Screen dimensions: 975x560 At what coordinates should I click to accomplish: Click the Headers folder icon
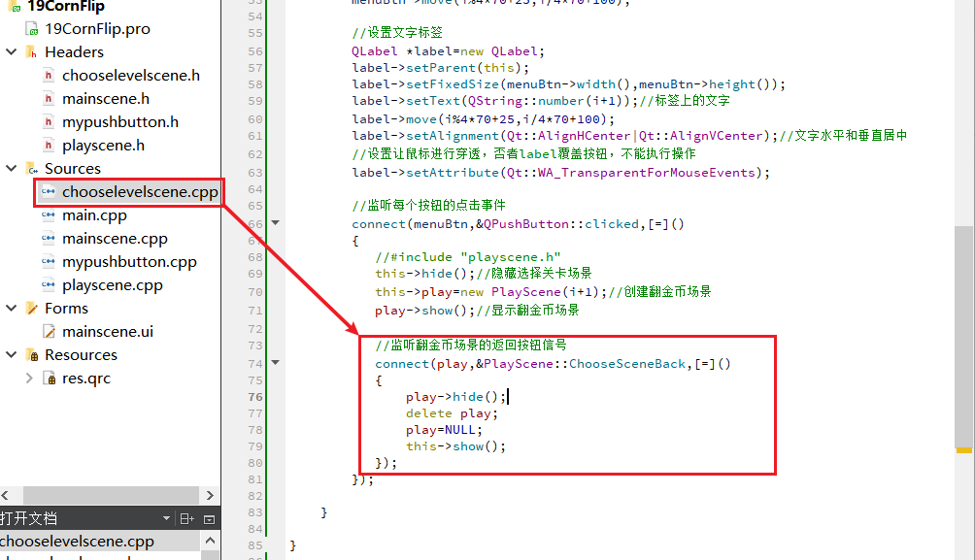[x=32, y=51]
